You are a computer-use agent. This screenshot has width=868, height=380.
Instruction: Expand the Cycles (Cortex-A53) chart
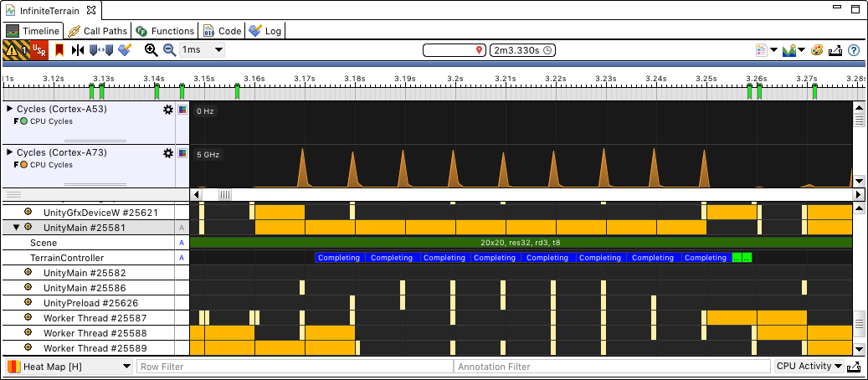[9, 109]
